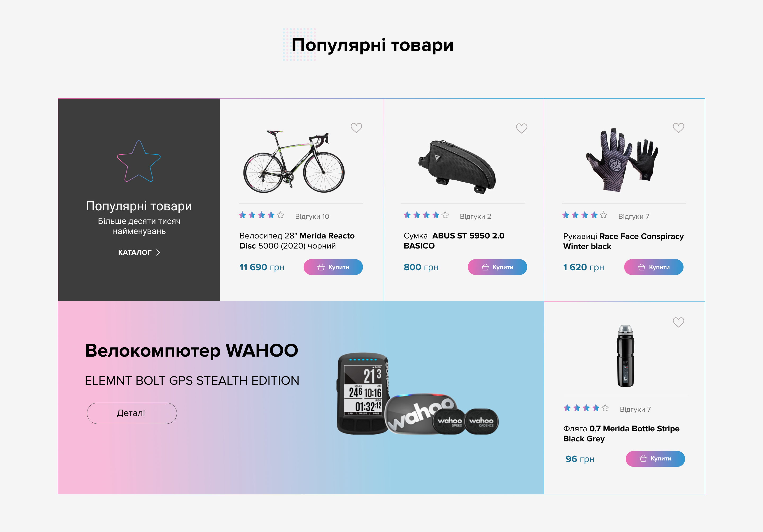
Task: Click the outlined star icon in dark panel
Action: point(139,161)
